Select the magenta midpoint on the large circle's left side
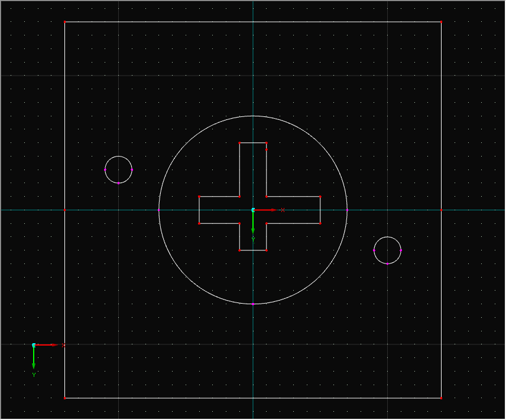 (160, 210)
